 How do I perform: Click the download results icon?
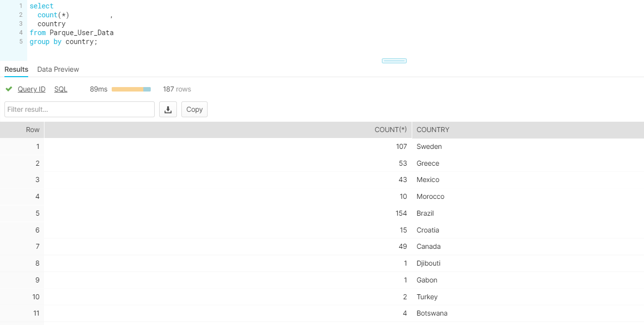[168, 109]
